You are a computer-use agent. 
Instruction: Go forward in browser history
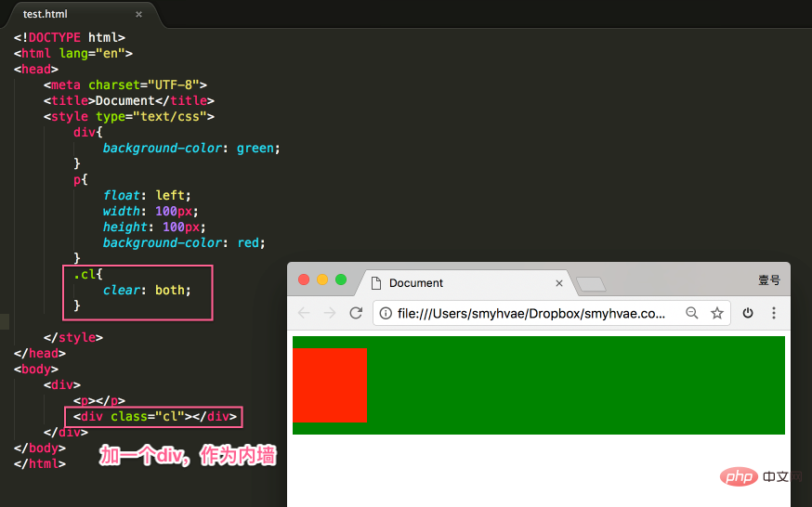pyautogui.click(x=330, y=313)
